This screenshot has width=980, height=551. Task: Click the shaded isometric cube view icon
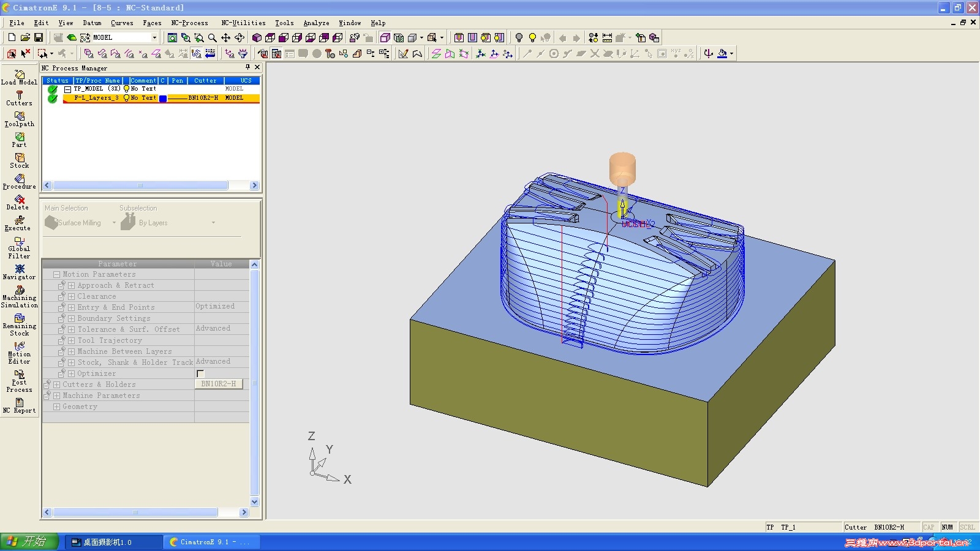[257, 37]
